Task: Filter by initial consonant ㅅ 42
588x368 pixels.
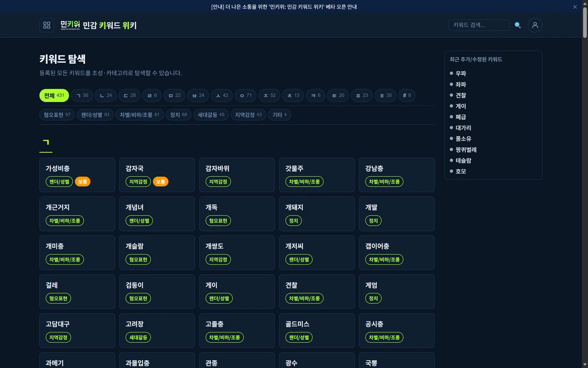Action: coord(222,95)
